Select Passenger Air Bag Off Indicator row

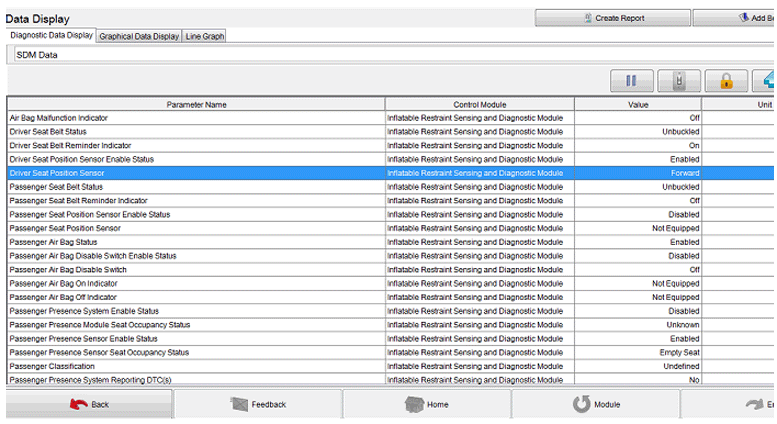[390, 297]
